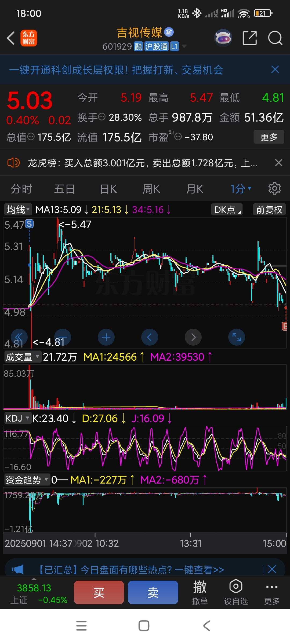Jump to earliest with double-left arrow
Screen dimensions: 290x644
click(x=19, y=337)
